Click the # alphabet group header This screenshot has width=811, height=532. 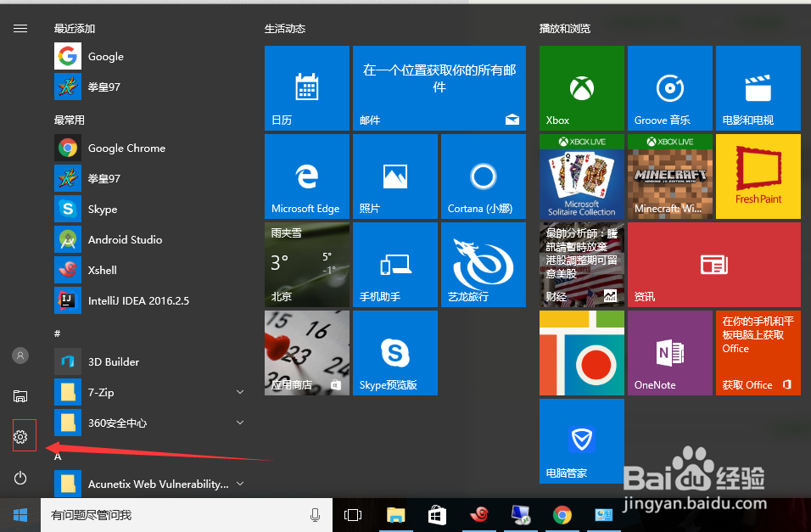coord(58,333)
